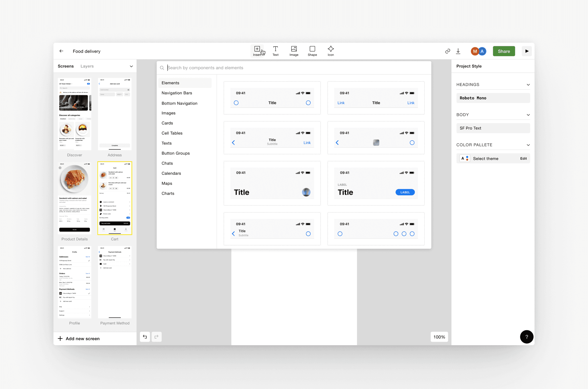Insert large Title bar with round avatar
Screen dimensions: 588x389
[272, 183]
